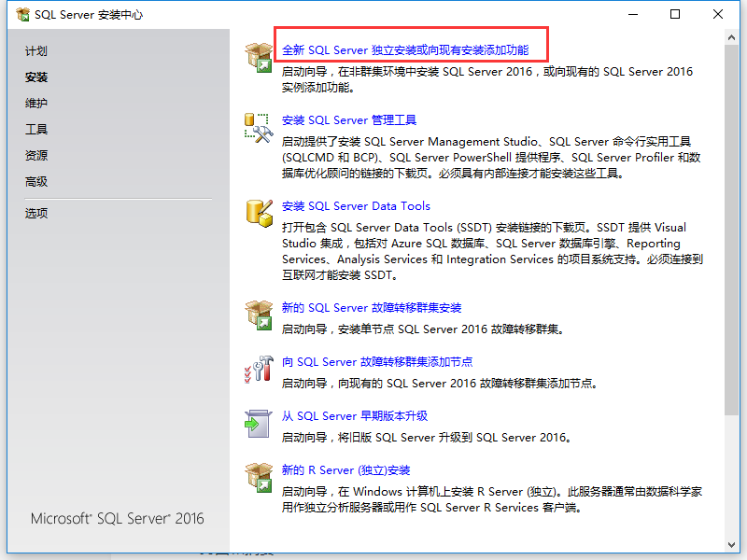
Task: Open 工具 page in sidebar
Action: (x=36, y=129)
